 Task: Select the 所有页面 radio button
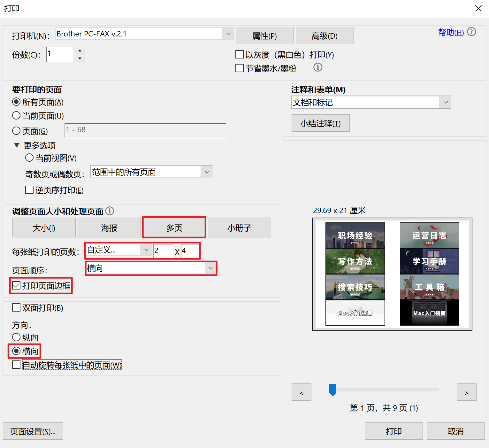pyautogui.click(x=16, y=102)
